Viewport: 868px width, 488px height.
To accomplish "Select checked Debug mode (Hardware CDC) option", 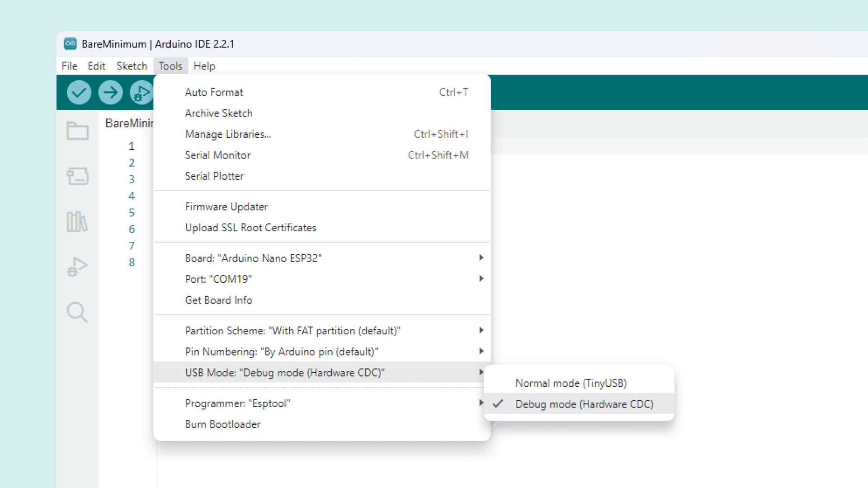I will click(584, 404).
